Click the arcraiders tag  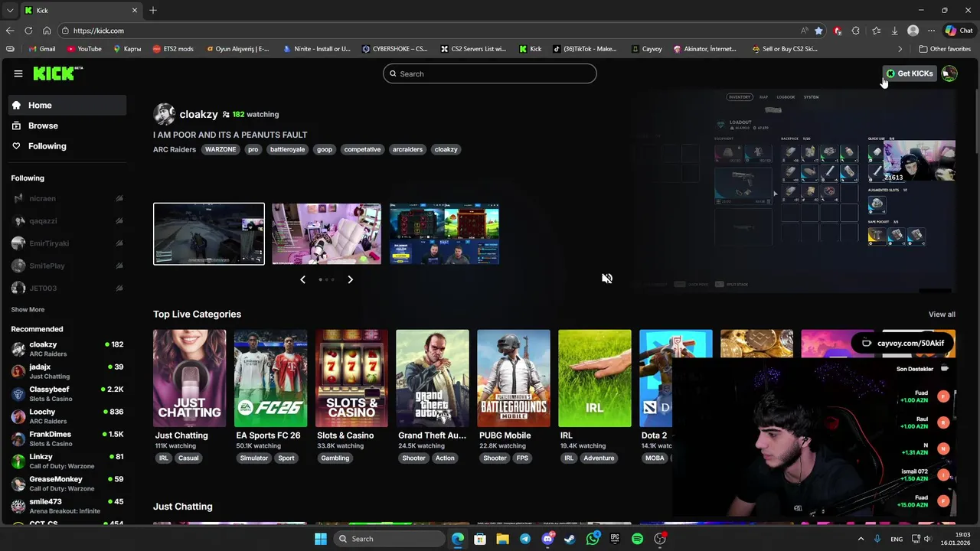(407, 149)
